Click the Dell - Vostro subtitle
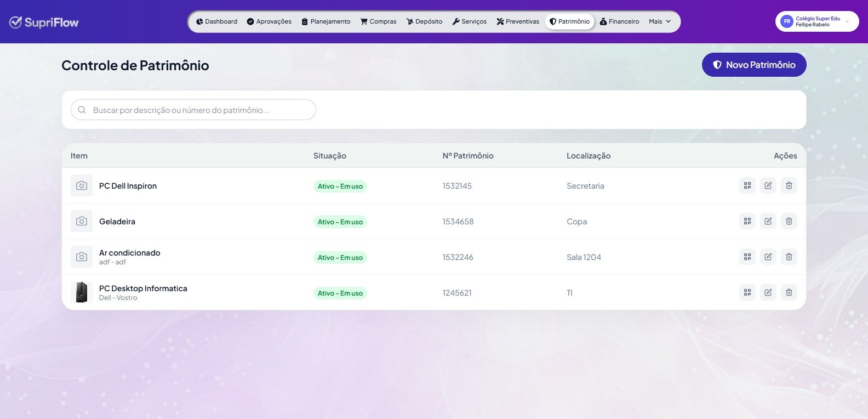 point(118,298)
